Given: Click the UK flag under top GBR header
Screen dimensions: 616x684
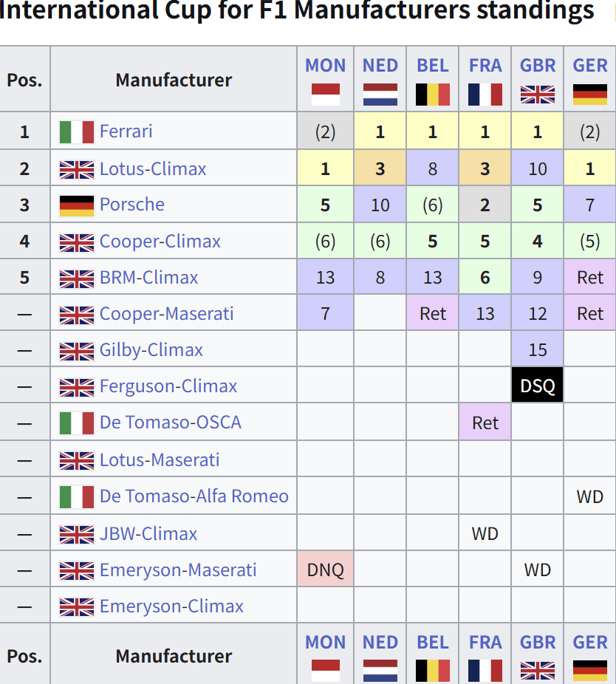Looking at the screenshot, I should [538, 95].
